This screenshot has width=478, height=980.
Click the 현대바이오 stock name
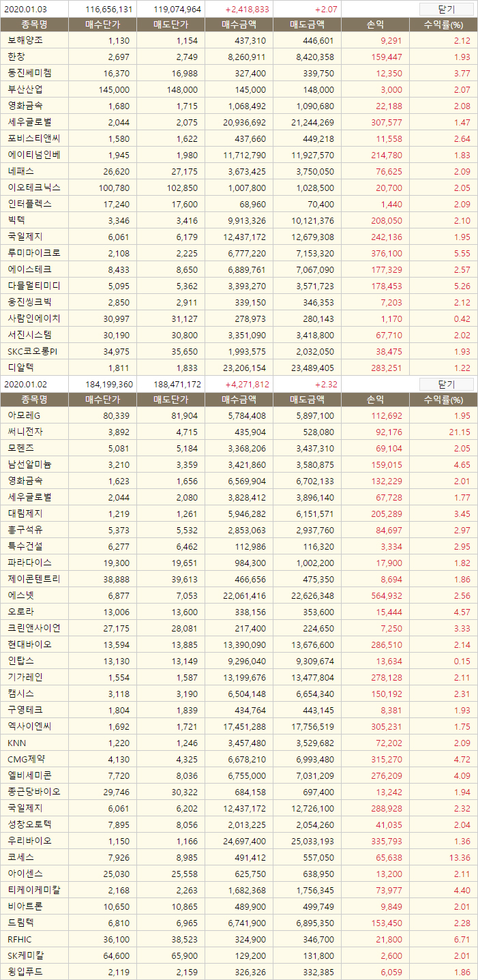coord(29,644)
